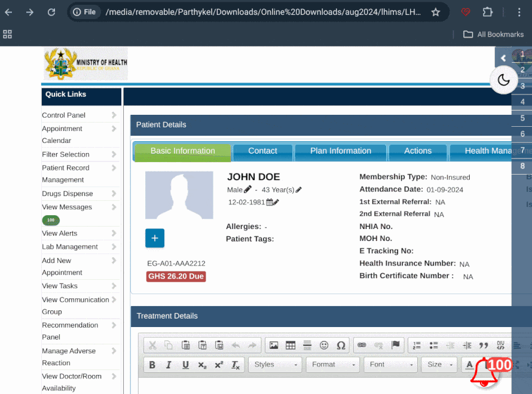Image resolution: width=532 pixels, height=394 pixels.
Task: Click the blue plus button under the photo
Action: [154, 238]
